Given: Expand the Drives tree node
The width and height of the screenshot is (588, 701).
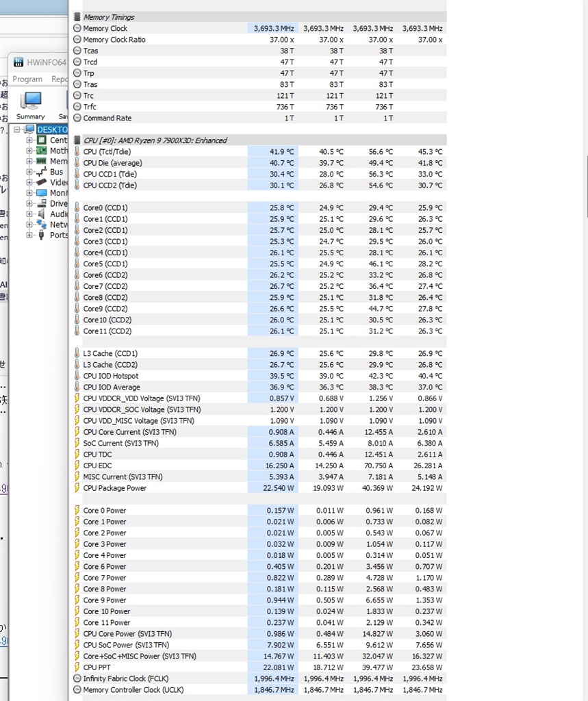Looking at the screenshot, I should click(x=29, y=203).
